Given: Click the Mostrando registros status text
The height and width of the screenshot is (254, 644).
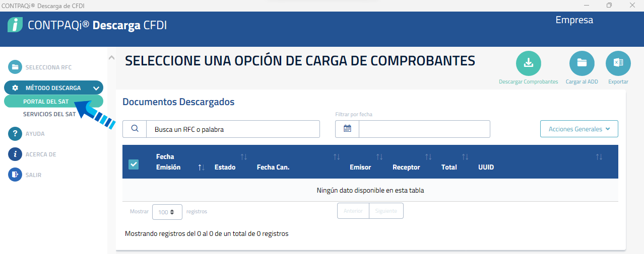Looking at the screenshot, I should coord(207,234).
